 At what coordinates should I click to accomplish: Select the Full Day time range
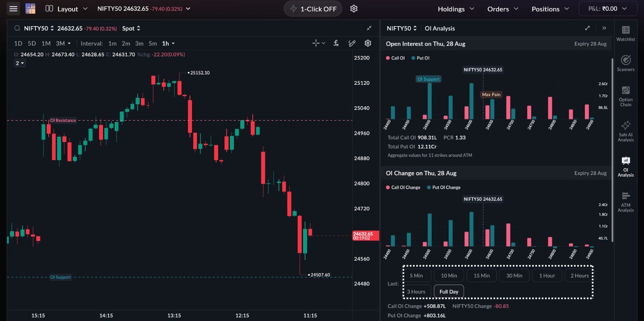pyautogui.click(x=449, y=292)
